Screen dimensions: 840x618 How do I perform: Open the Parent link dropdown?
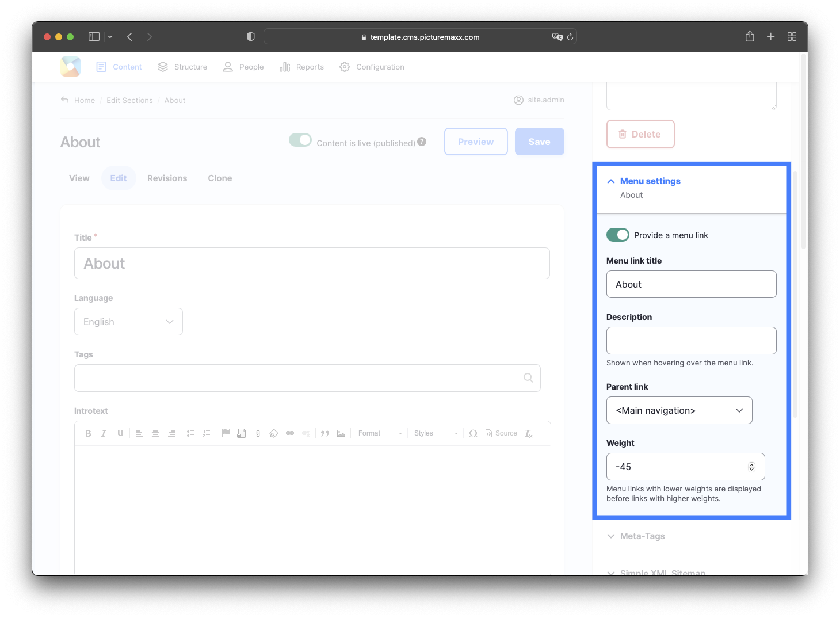[x=679, y=410]
